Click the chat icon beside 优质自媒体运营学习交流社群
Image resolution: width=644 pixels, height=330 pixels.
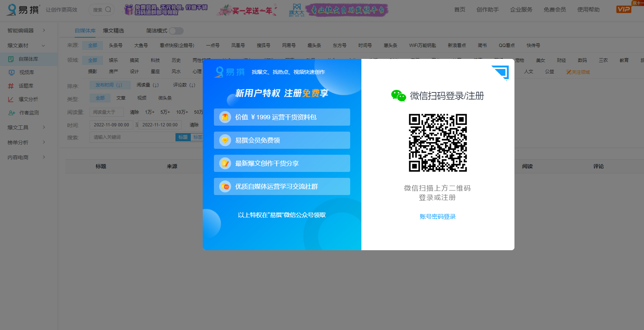pos(225,186)
